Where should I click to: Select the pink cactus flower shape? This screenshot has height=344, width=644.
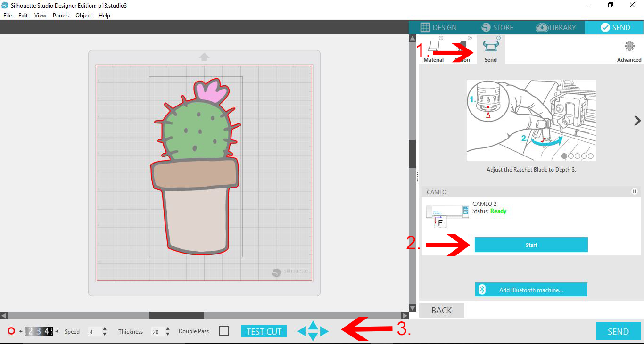pyautogui.click(x=211, y=91)
